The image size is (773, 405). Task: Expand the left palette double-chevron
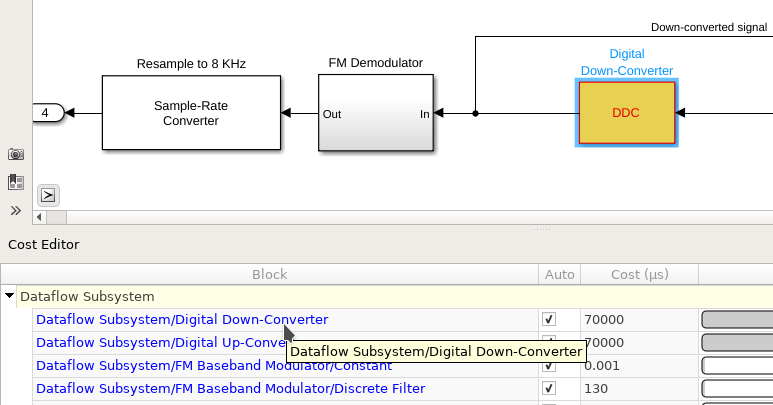point(16,211)
